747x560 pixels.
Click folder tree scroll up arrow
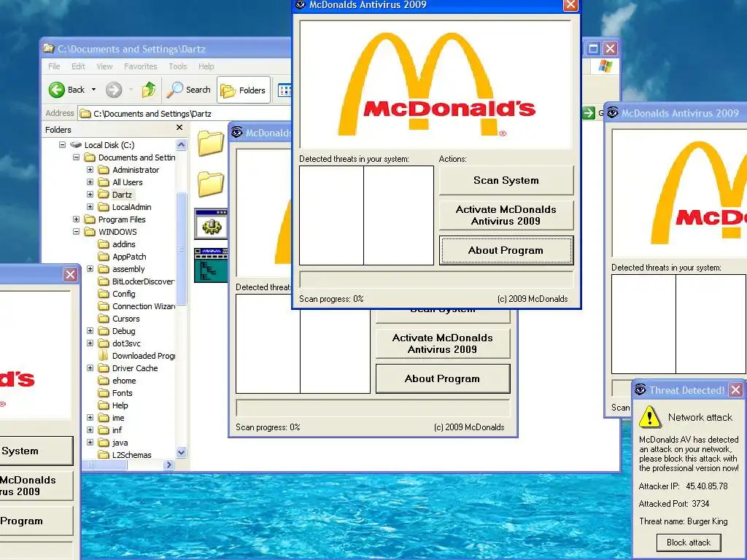[181, 145]
